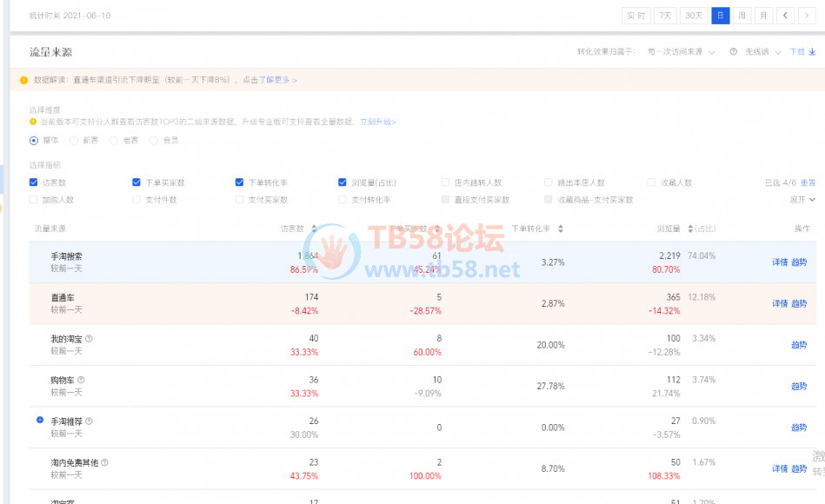Click the download icon next to 下载
Viewport: 825px width, 504px height.
coord(812,52)
